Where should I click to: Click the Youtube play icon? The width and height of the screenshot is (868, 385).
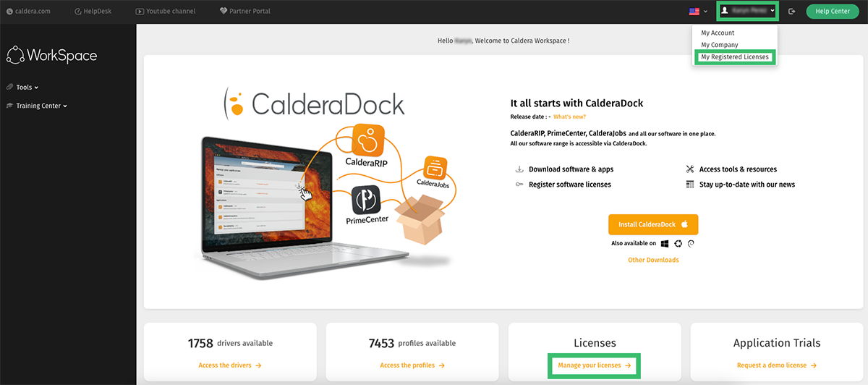(140, 12)
